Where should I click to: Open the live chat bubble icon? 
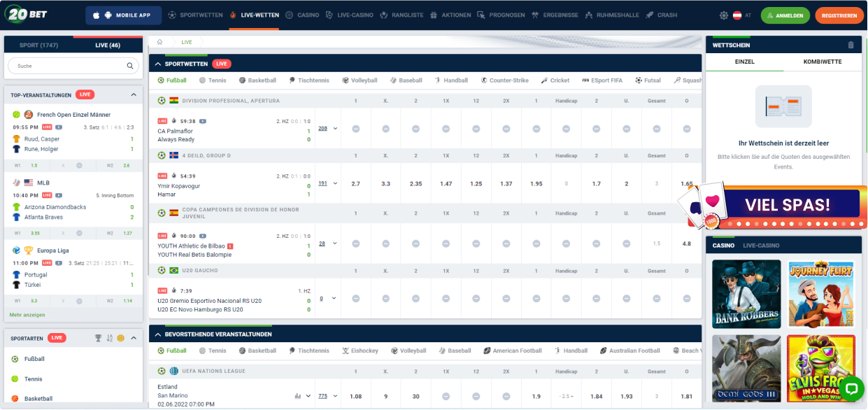[851, 389]
